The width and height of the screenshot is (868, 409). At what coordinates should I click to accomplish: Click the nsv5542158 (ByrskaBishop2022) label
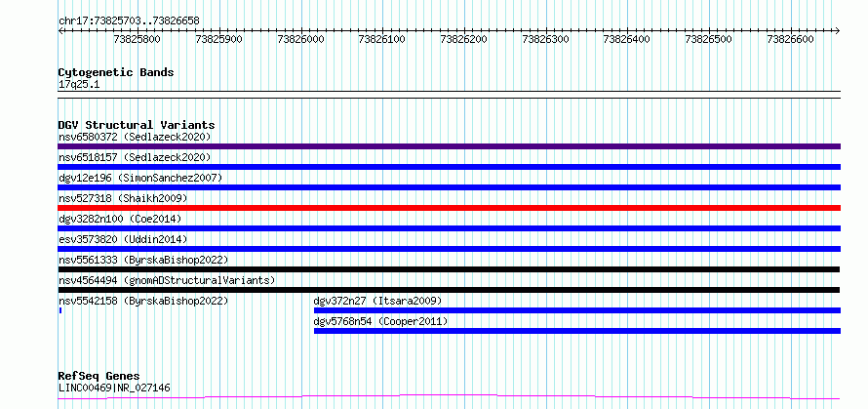[x=143, y=301]
